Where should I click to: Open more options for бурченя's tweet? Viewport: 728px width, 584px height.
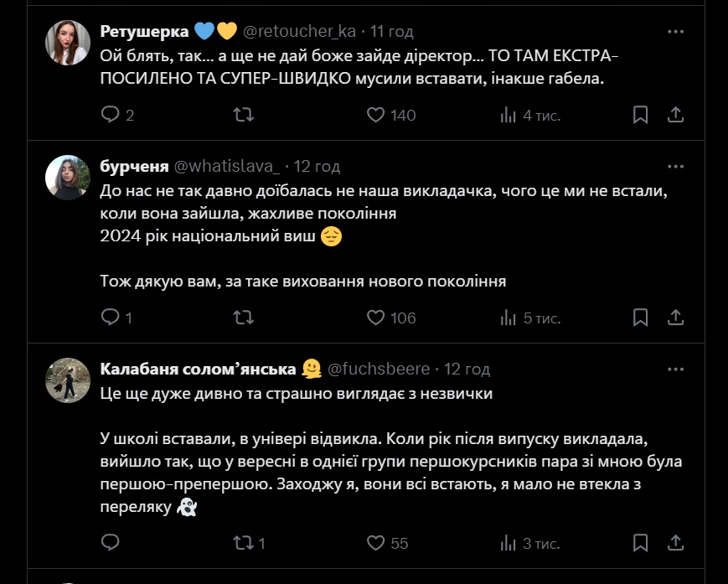tap(676, 166)
